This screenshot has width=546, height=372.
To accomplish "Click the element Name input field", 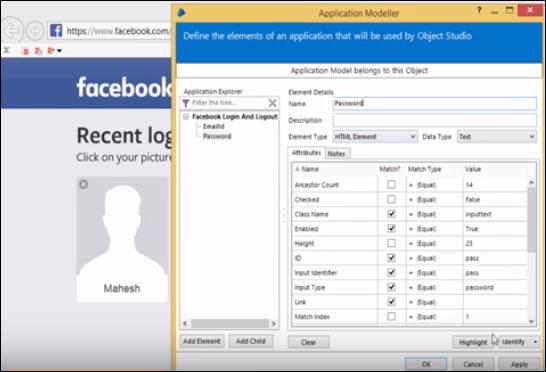I will coord(435,103).
